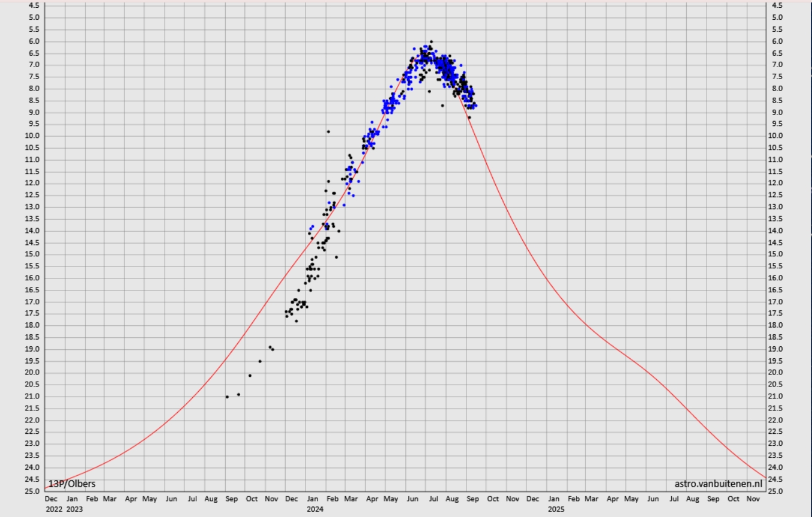Viewport: 812px width, 517px height.
Task: Click the 25.0 label on the right magnitude axis
Action: (x=778, y=491)
